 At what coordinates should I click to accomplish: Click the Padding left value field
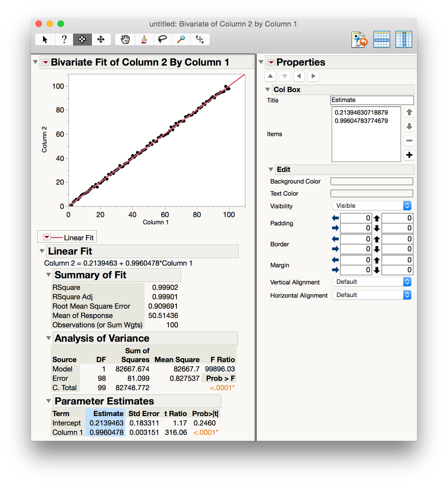tap(356, 218)
